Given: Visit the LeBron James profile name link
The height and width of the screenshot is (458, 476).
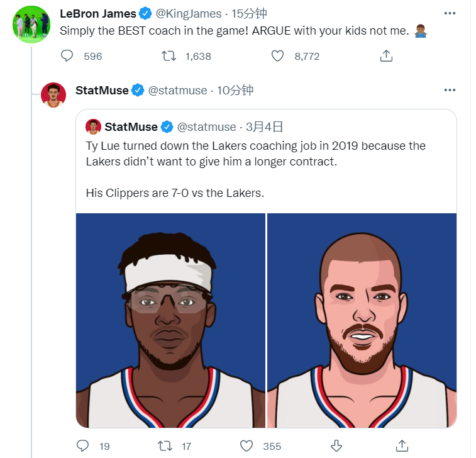Looking at the screenshot, I should (98, 14).
